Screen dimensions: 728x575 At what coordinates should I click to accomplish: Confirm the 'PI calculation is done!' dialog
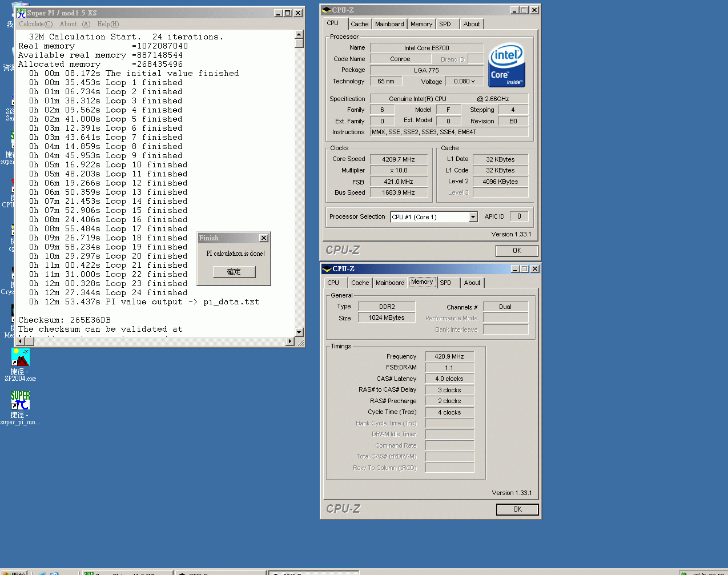click(x=234, y=272)
